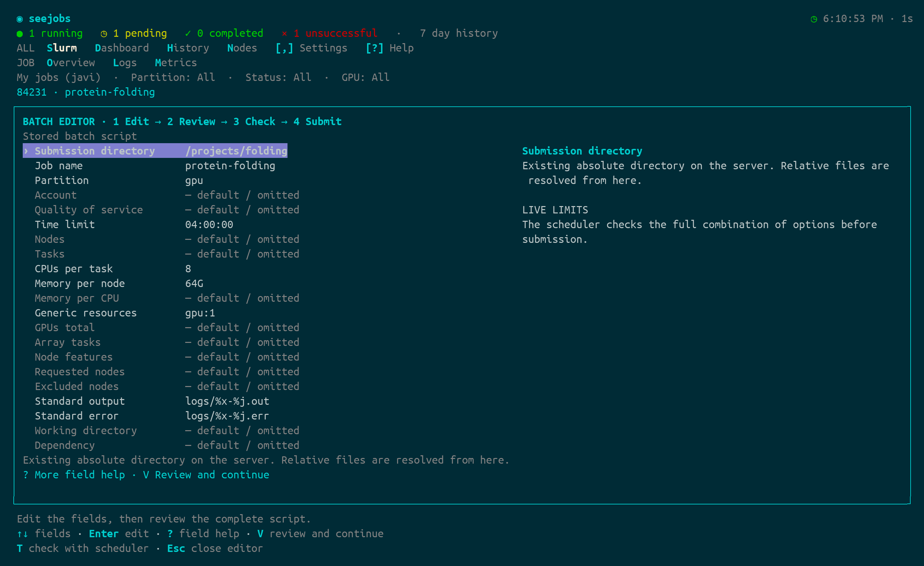Screen dimensions: 924x566
Task: Click the red unsuccessful cross icon
Action: [284, 34]
